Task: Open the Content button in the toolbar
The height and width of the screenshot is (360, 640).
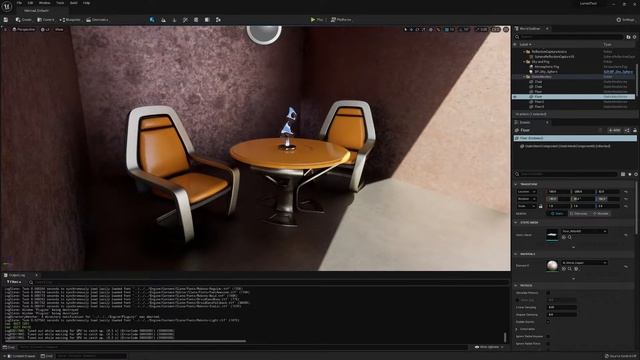Action: tap(46, 20)
